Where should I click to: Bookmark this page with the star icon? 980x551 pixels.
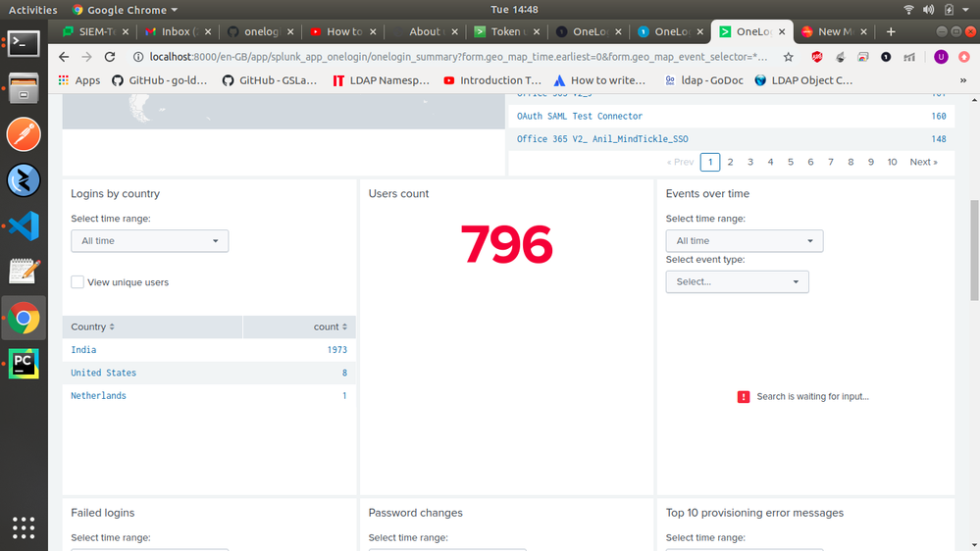pyautogui.click(x=788, y=57)
